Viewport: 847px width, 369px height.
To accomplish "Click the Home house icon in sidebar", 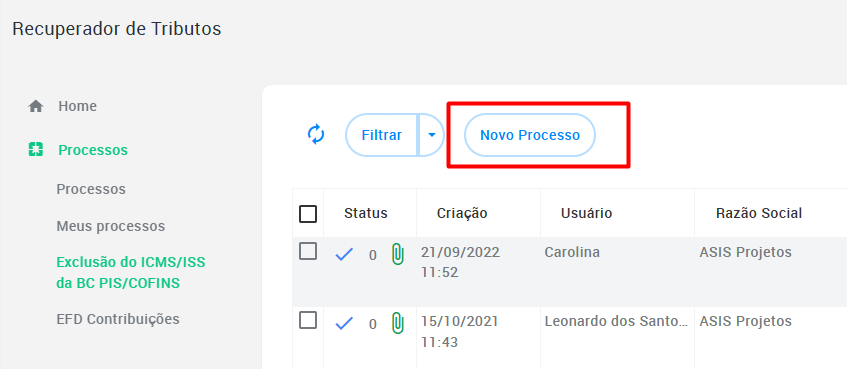I will tap(36, 106).
